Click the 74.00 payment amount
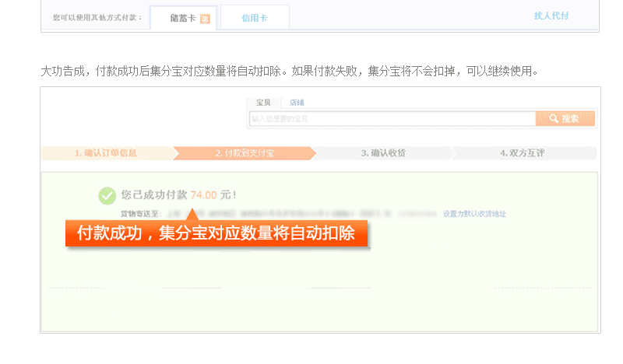 (x=203, y=195)
